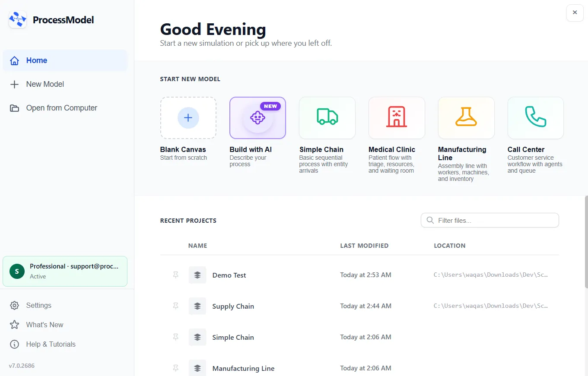Pin the Manufacturing Line recent project
The width and height of the screenshot is (588, 376).
176,368
